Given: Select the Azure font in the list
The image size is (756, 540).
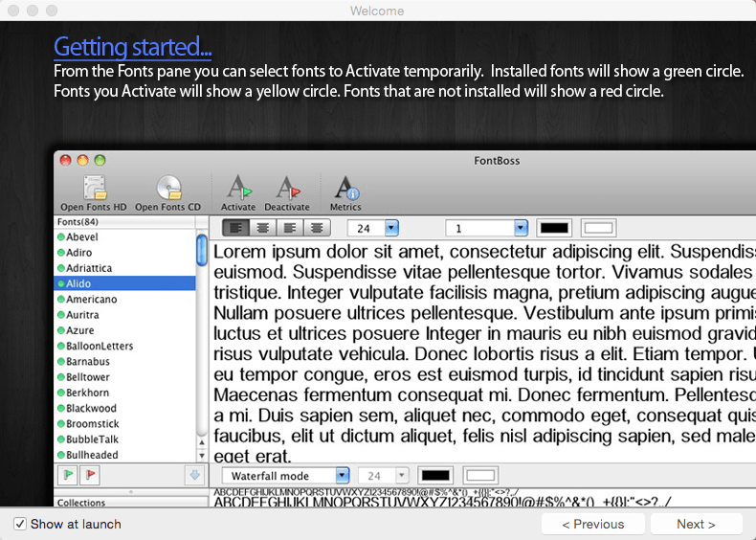Looking at the screenshot, I should 124,330.
